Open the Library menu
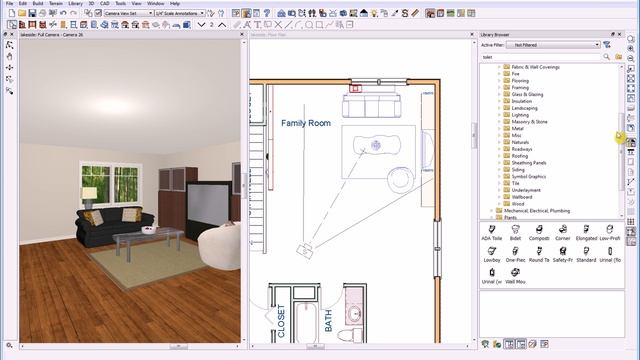 [76, 3]
